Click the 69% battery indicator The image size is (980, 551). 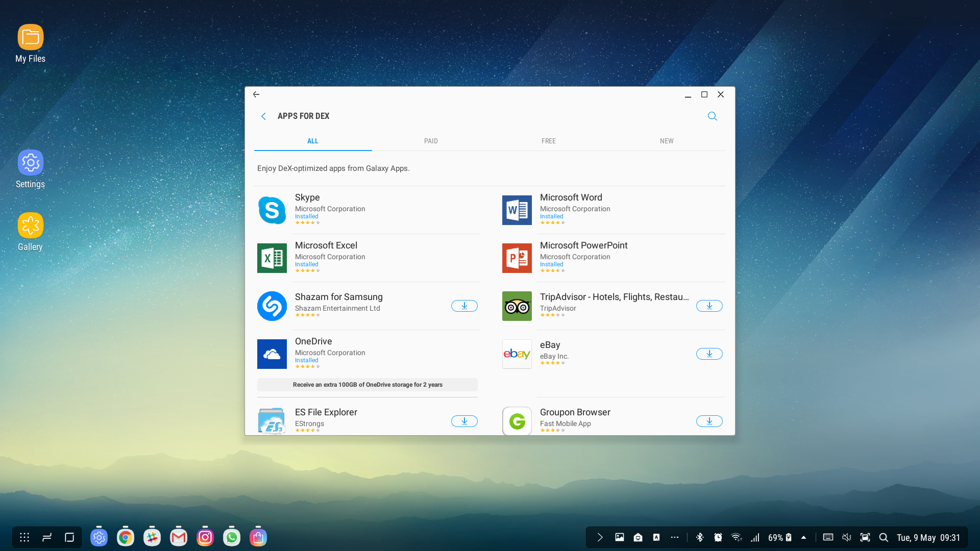tap(780, 538)
